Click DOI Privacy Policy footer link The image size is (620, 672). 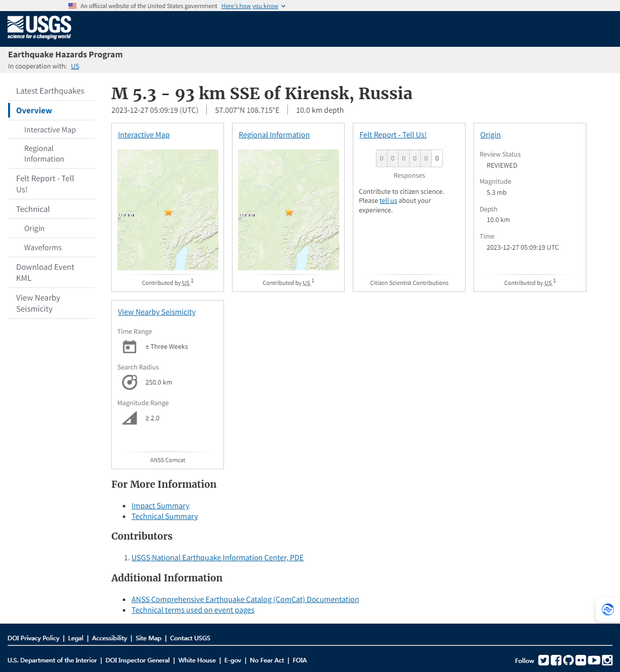click(33, 638)
